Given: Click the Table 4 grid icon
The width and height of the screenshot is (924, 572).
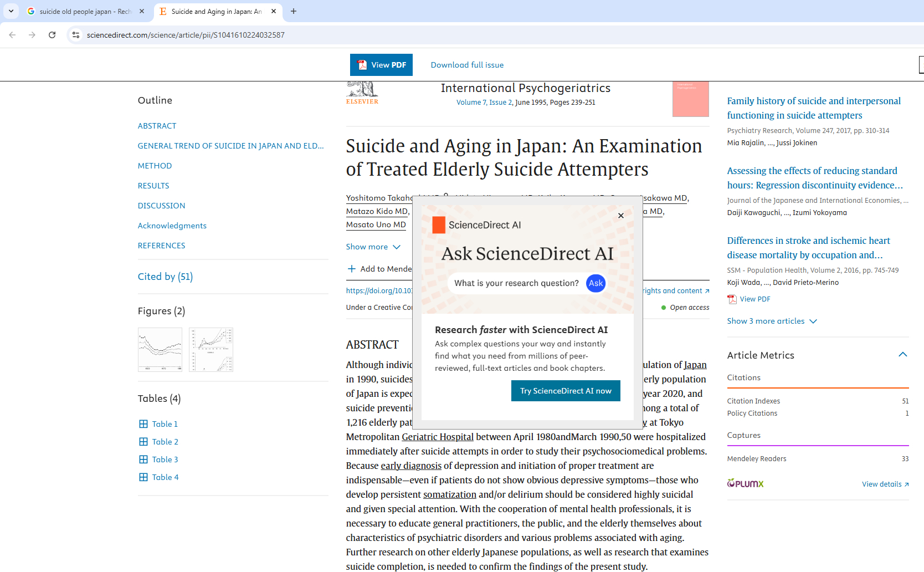Looking at the screenshot, I should [143, 477].
